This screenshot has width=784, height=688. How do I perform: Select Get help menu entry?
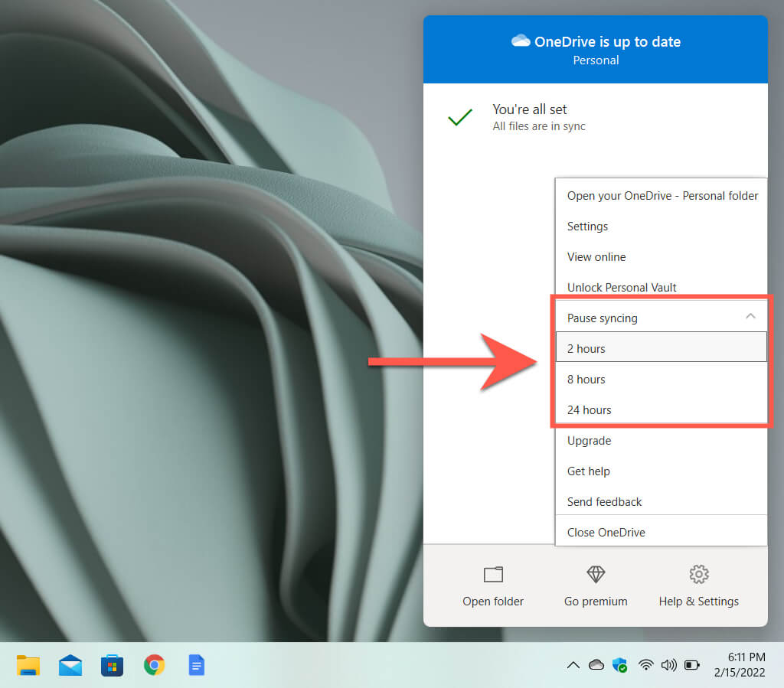coord(661,471)
